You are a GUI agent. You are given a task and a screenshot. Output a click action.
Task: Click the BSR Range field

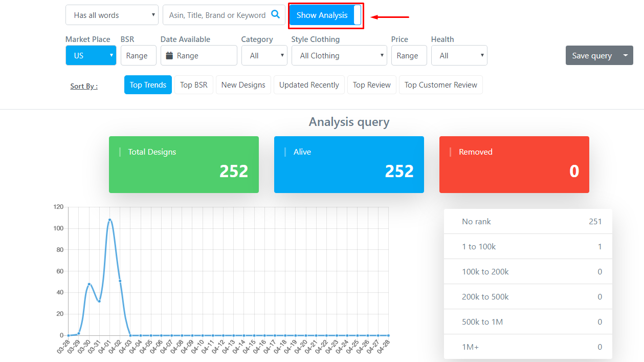coord(139,55)
